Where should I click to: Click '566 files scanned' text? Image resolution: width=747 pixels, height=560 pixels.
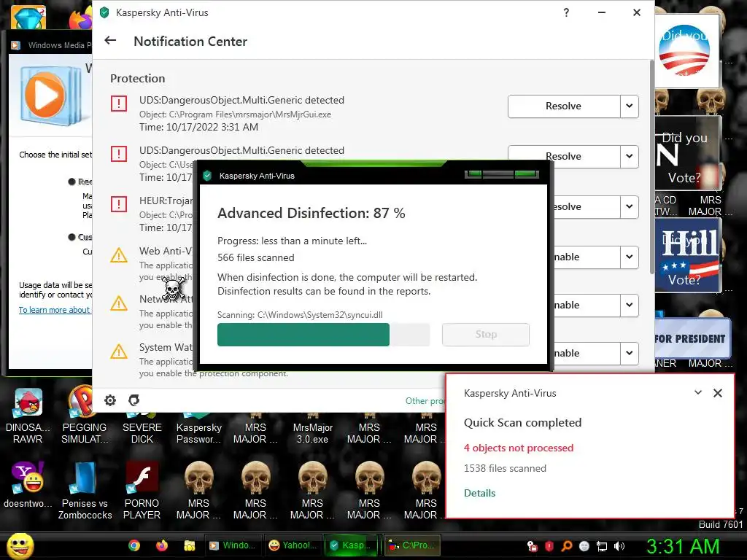[256, 257]
